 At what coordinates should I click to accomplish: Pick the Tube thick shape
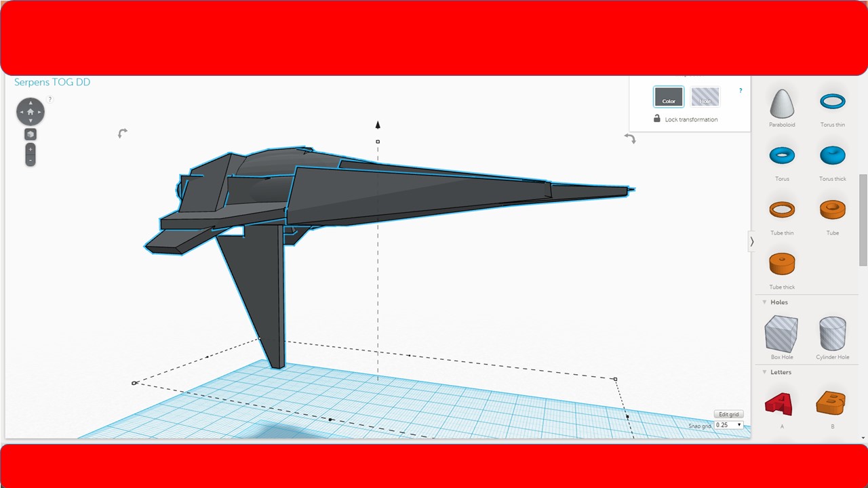tap(782, 263)
